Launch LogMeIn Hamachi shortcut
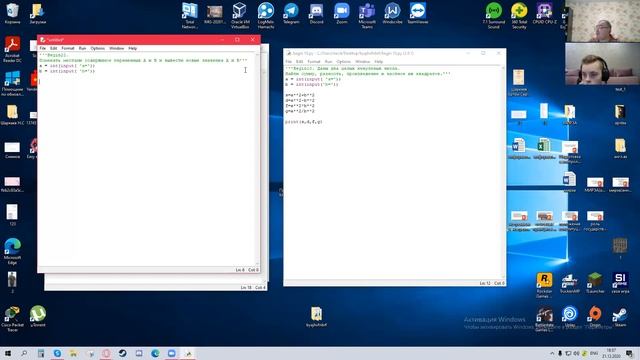 [266, 15]
